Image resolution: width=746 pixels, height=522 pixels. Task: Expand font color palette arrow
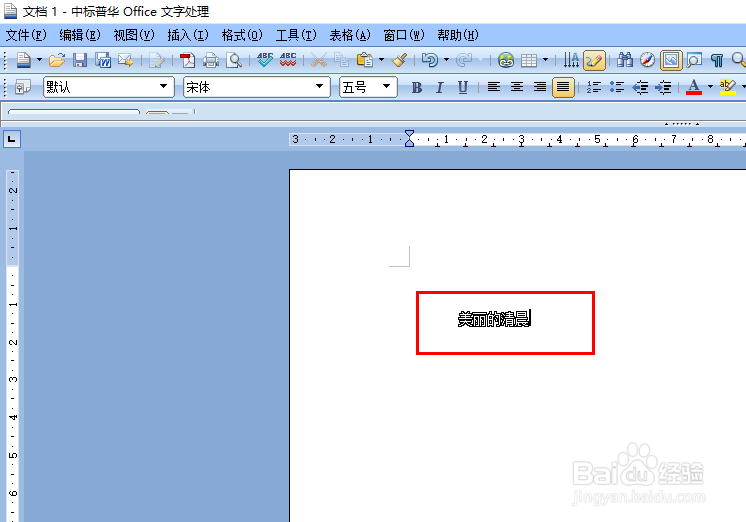[710, 87]
